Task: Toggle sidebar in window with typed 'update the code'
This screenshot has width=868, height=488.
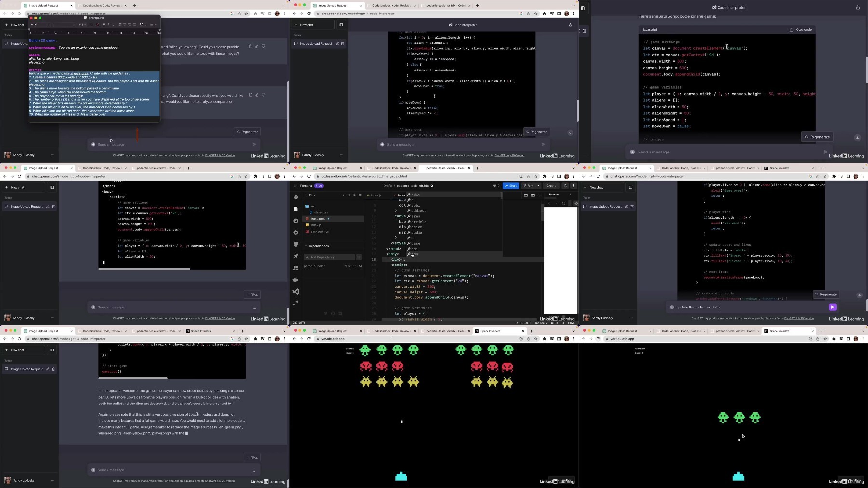Action: [630, 187]
